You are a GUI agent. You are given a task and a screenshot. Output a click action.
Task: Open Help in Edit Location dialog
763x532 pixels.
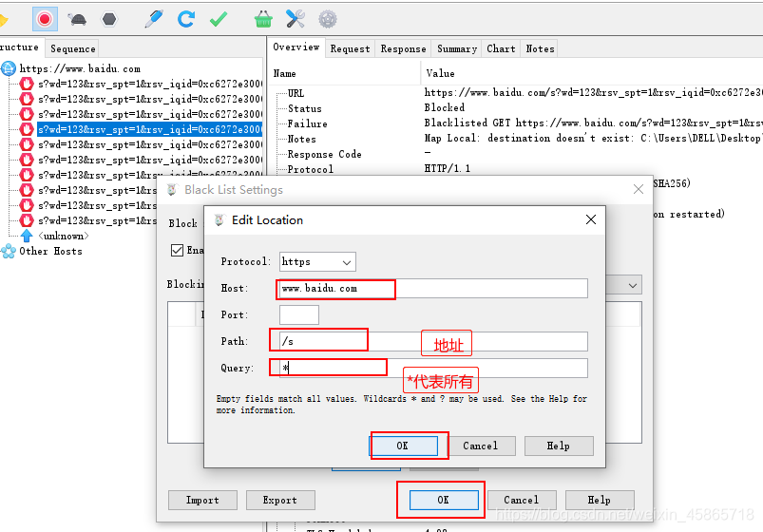(558, 446)
